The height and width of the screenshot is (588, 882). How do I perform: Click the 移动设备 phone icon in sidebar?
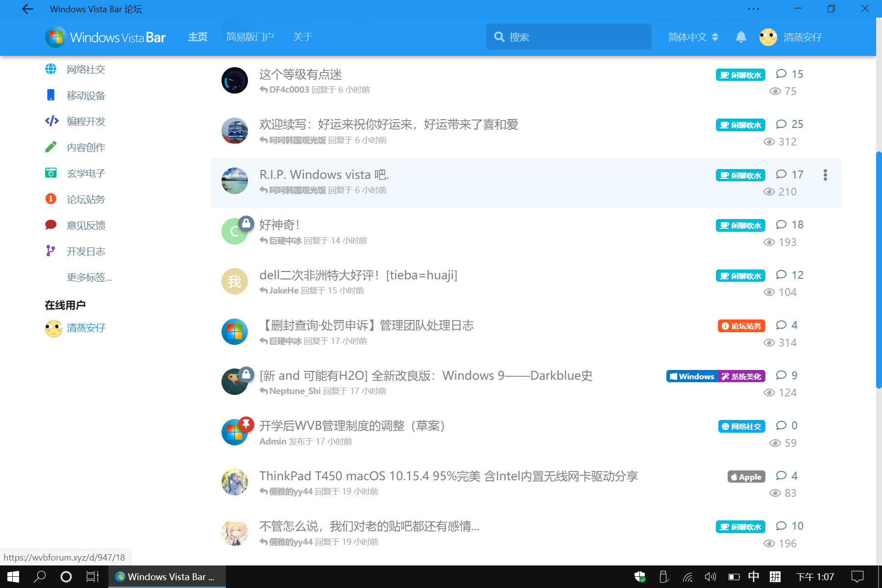click(50, 95)
